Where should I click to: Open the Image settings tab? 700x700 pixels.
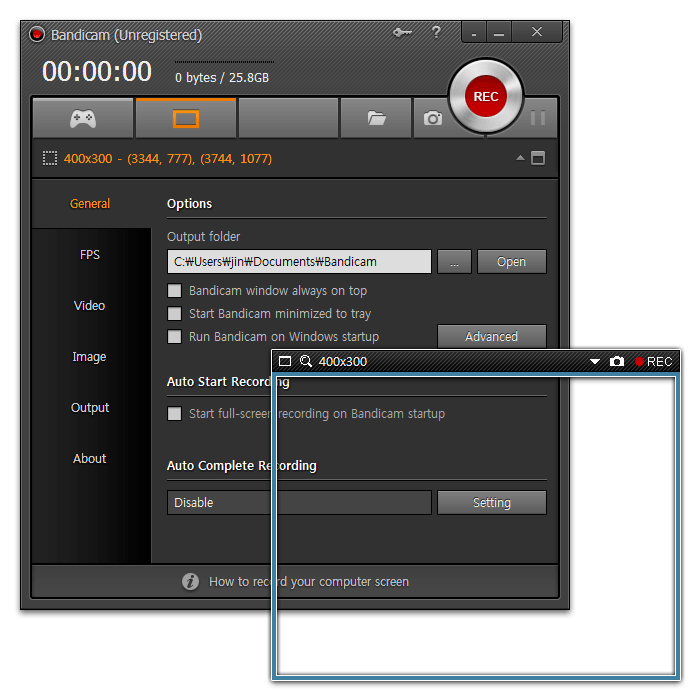point(89,357)
